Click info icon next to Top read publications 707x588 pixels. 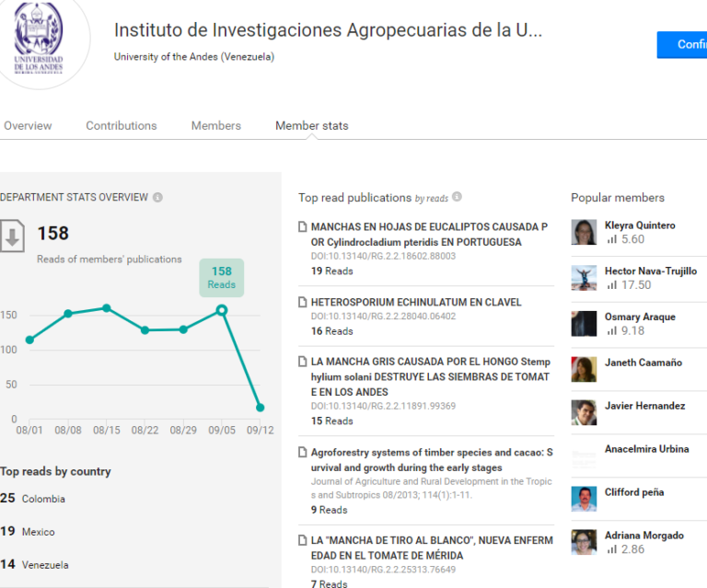click(457, 196)
